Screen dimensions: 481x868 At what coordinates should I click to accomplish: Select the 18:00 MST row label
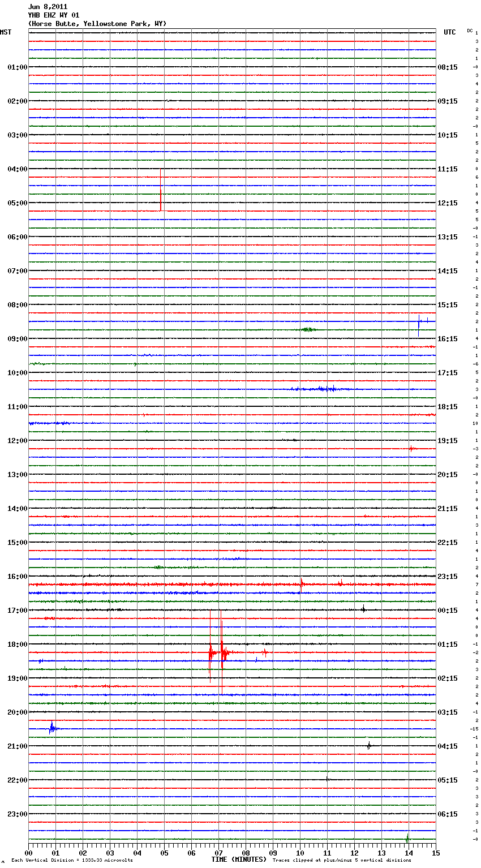(x=18, y=644)
